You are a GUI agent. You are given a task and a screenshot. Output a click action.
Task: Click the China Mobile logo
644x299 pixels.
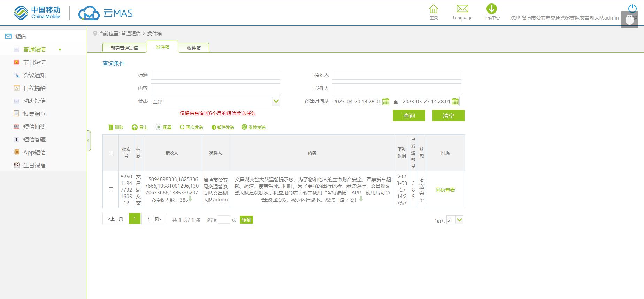click(37, 13)
